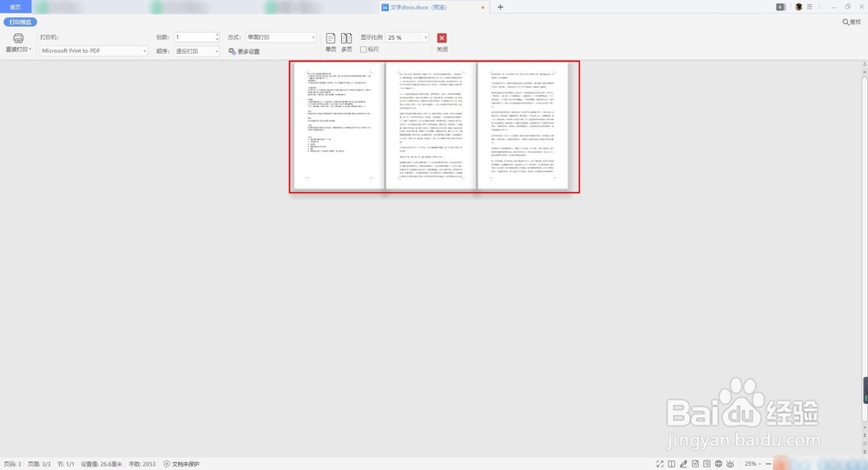Switch to reading layout view icon
This screenshot has width=868, height=470.
pyautogui.click(x=672, y=464)
